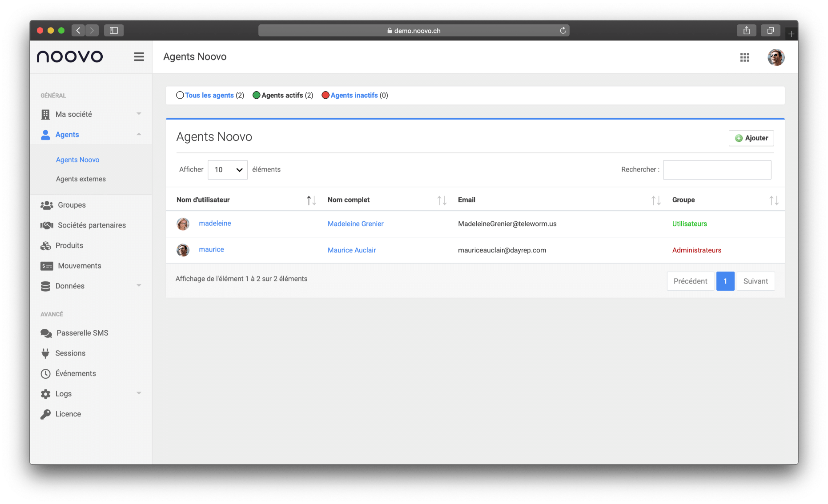Expand the Données submenu arrow
Image resolution: width=828 pixels, height=504 pixels.
pyautogui.click(x=139, y=286)
